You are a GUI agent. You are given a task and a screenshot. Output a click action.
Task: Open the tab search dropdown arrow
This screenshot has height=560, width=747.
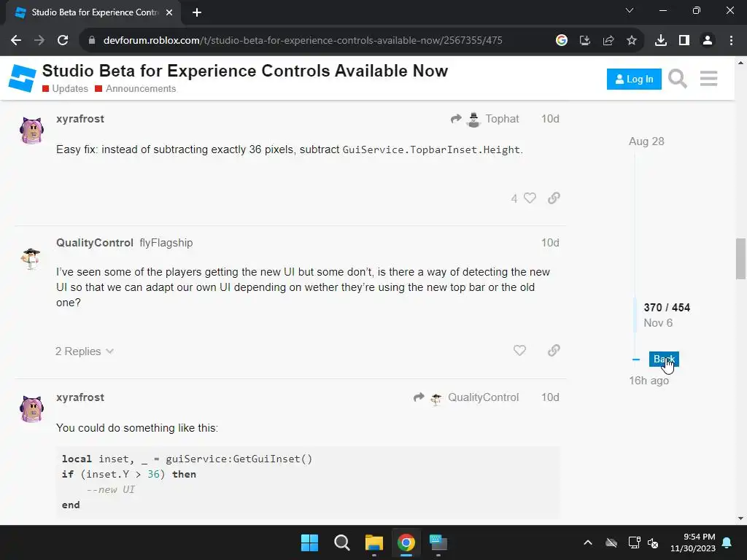tap(630, 10)
